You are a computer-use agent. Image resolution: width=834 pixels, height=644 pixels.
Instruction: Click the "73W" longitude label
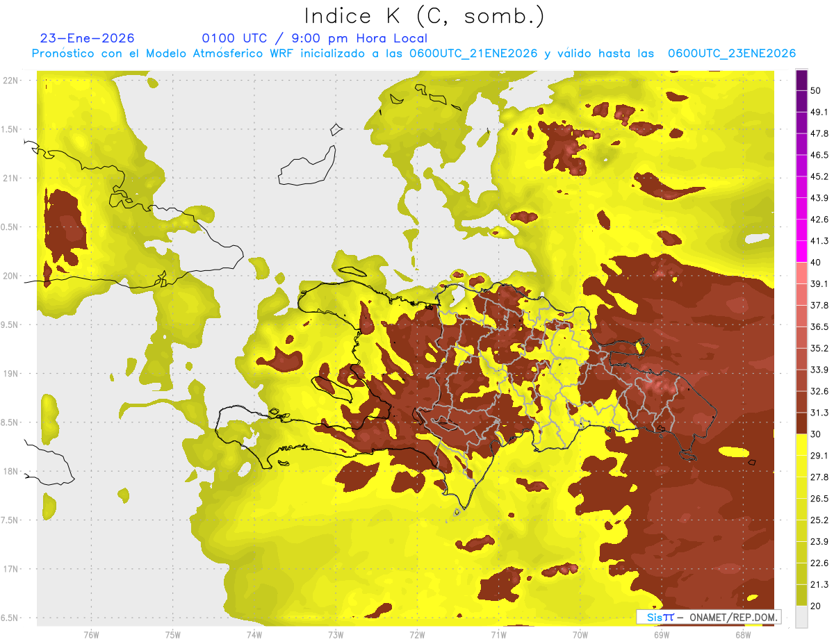pos(336,634)
